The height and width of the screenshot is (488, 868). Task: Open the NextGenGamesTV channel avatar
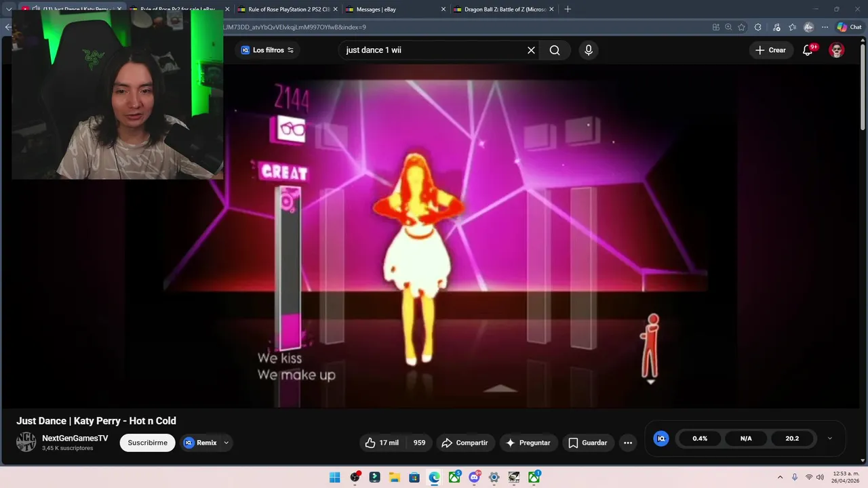click(x=26, y=442)
